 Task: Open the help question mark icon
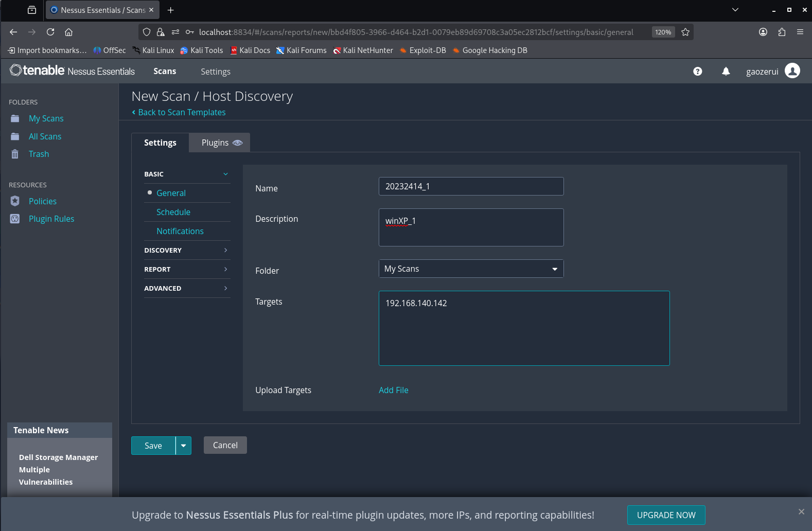(x=697, y=72)
